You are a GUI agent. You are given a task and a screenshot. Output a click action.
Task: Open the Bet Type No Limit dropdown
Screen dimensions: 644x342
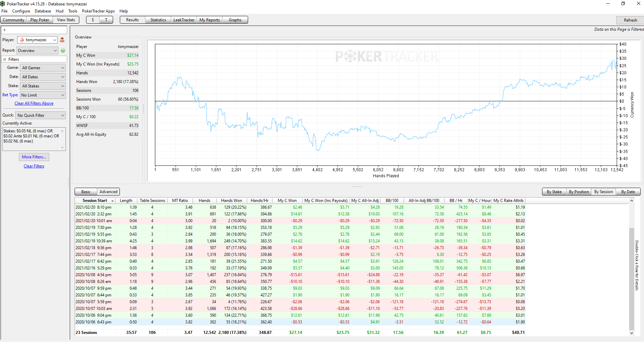[x=43, y=95]
